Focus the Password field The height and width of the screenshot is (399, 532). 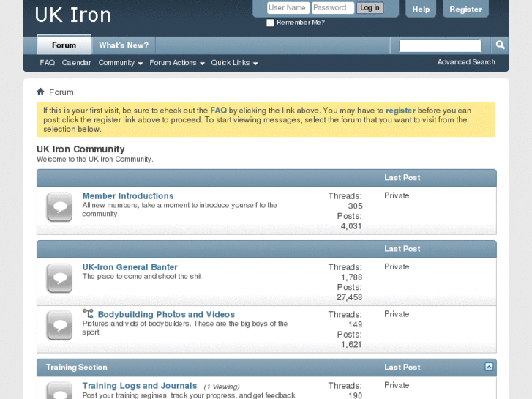click(333, 8)
